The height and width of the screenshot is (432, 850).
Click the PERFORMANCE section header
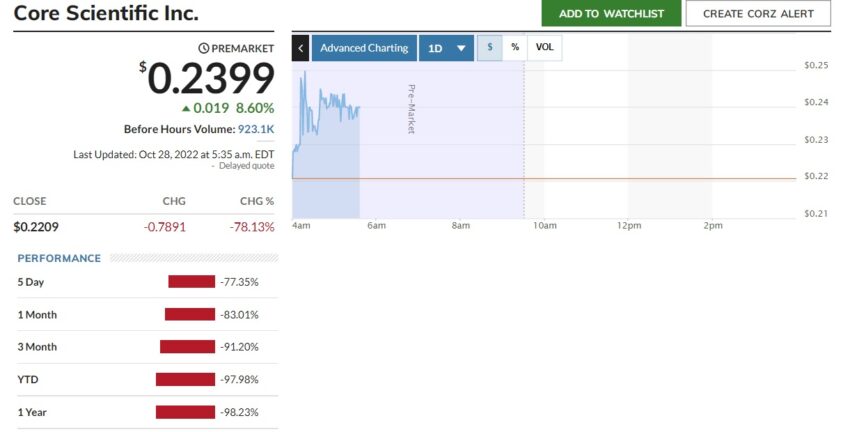(59, 259)
